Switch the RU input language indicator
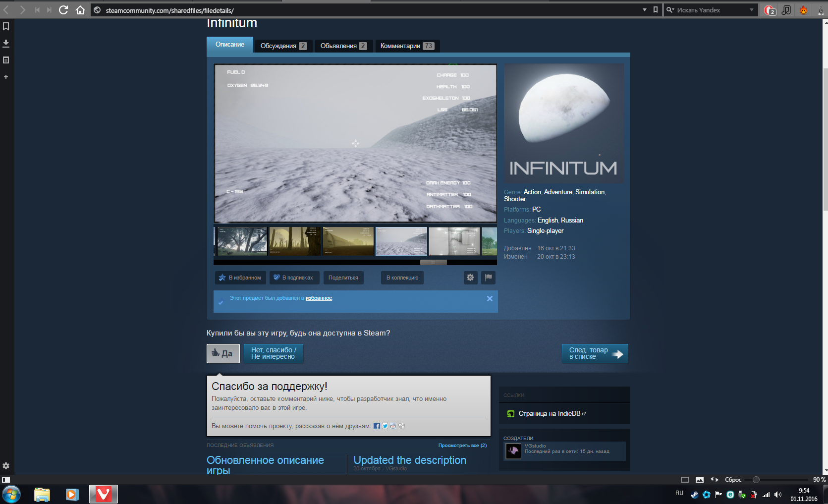Image resolution: width=828 pixels, height=504 pixels. (x=679, y=493)
